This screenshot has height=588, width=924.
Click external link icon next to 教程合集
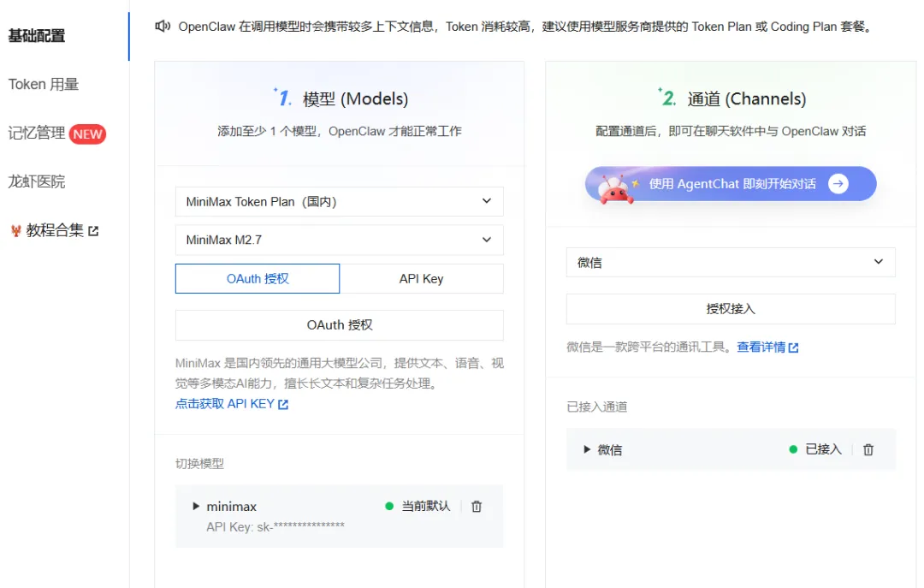93,230
